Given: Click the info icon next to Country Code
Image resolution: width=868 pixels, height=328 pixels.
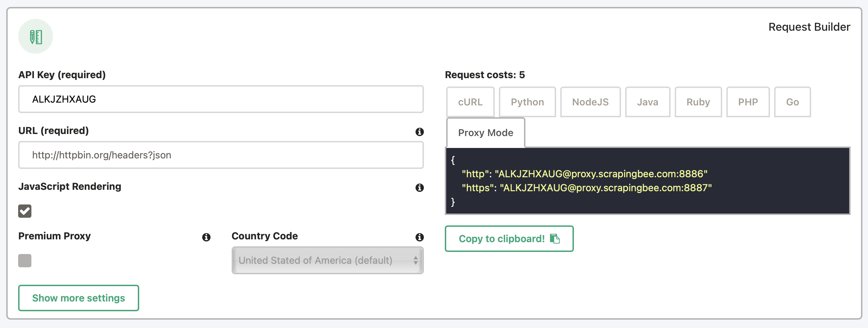Looking at the screenshot, I should pos(420,237).
